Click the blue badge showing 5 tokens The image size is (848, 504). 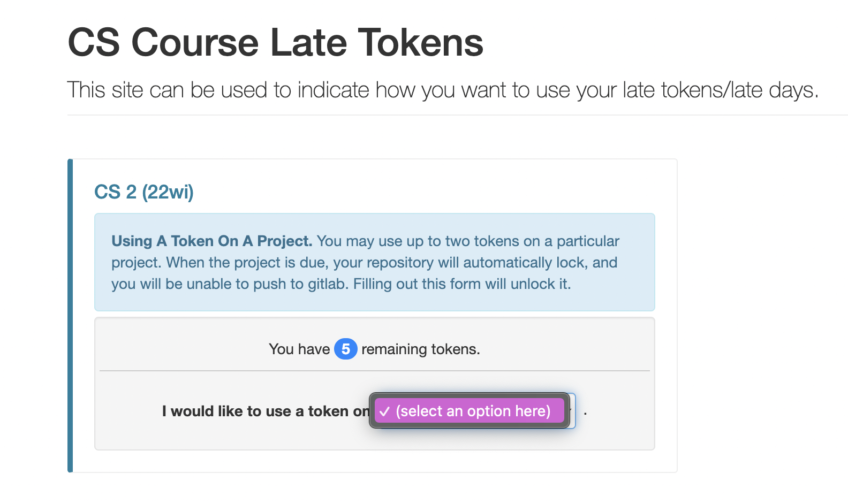coord(346,349)
